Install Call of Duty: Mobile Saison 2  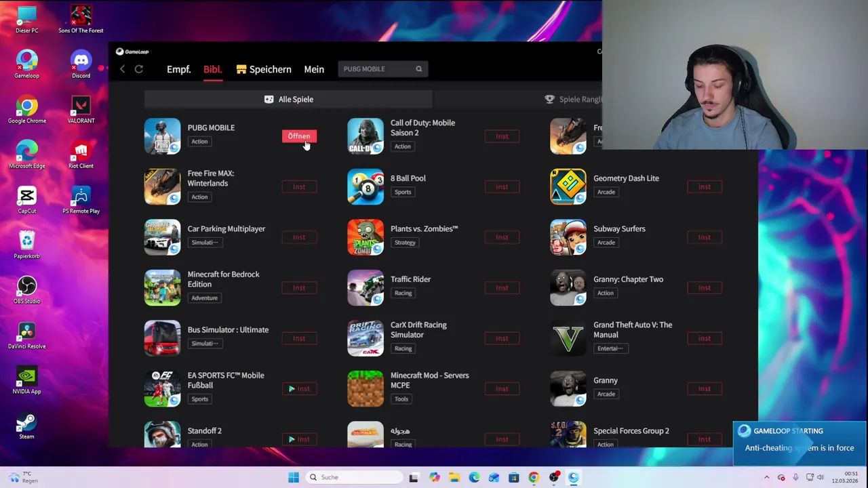pos(502,136)
